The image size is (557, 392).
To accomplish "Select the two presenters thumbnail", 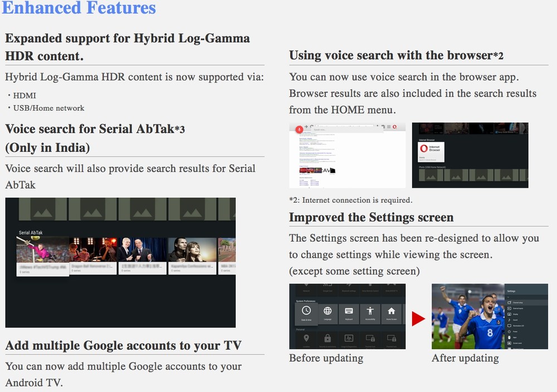I will [142, 250].
